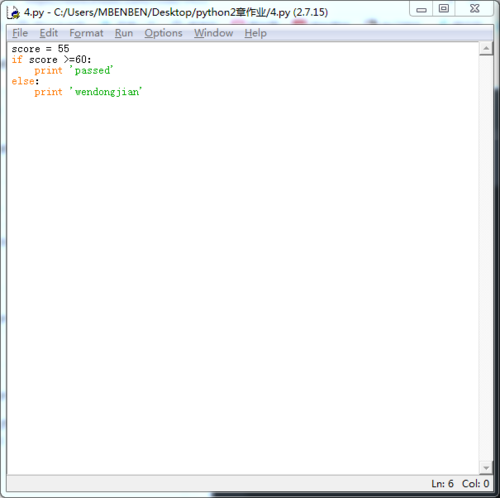Open the Window menu
The image size is (500, 498).
[214, 33]
